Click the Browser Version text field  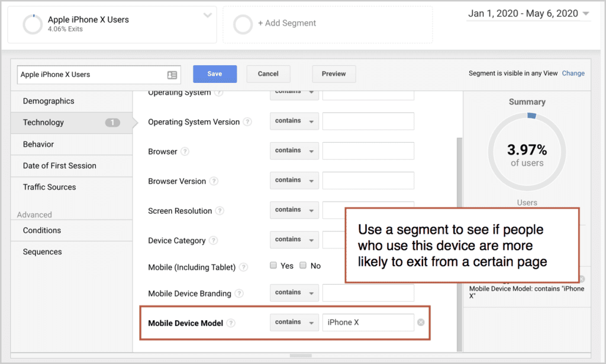tap(368, 181)
